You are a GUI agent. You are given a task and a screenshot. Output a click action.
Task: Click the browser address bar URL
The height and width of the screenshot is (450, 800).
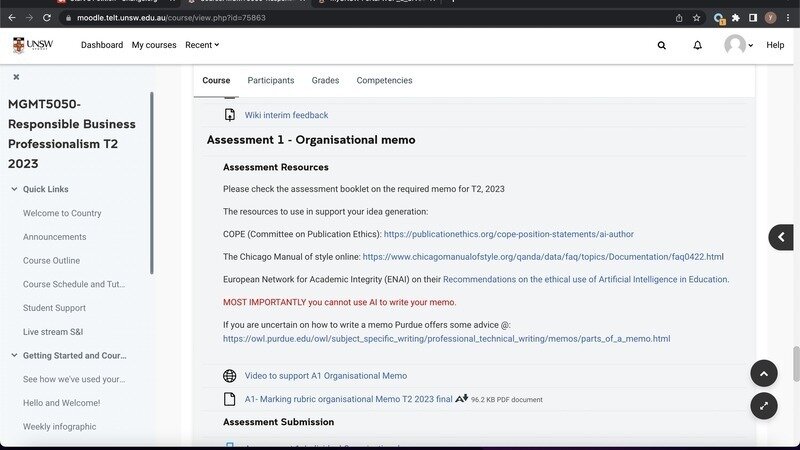tap(171, 18)
